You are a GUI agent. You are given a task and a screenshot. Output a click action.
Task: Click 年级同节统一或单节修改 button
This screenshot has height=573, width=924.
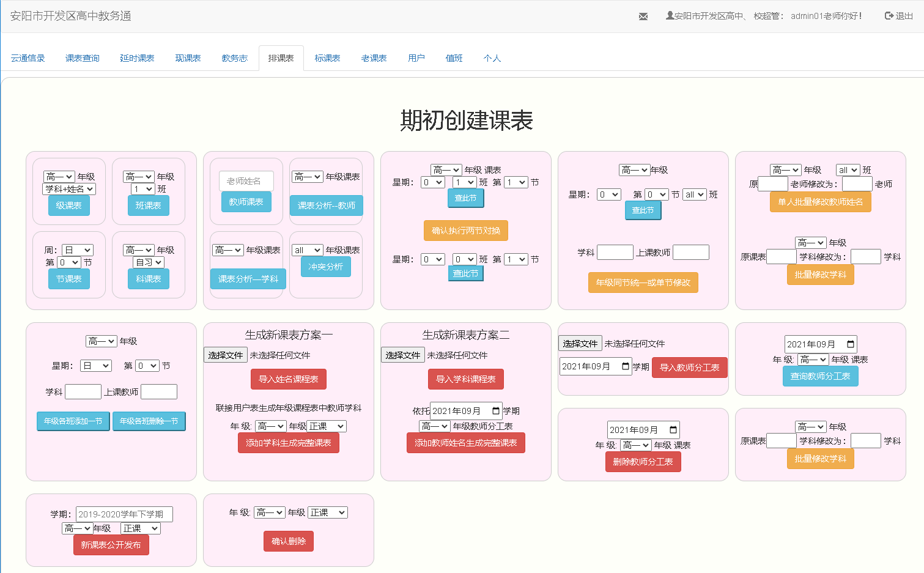643,283
